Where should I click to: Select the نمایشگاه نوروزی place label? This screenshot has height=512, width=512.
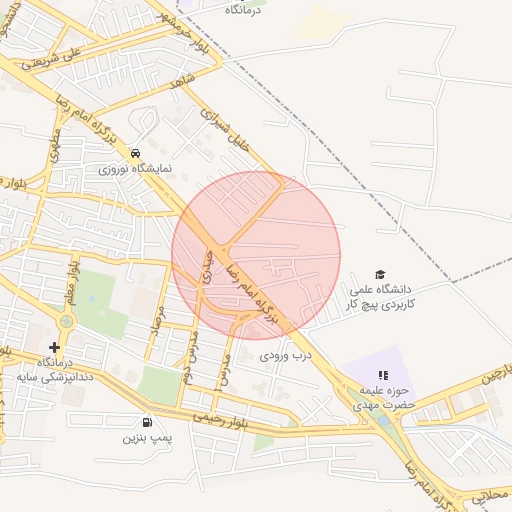click(x=135, y=169)
